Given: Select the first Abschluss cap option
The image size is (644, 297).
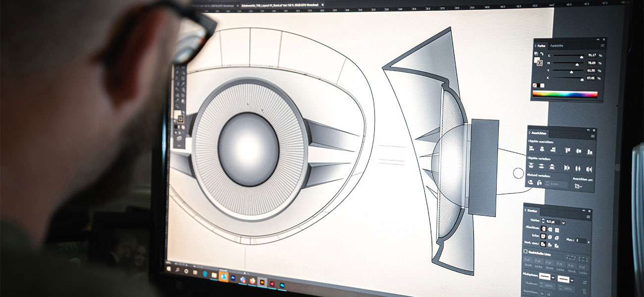Looking at the screenshot, I should (543, 228).
